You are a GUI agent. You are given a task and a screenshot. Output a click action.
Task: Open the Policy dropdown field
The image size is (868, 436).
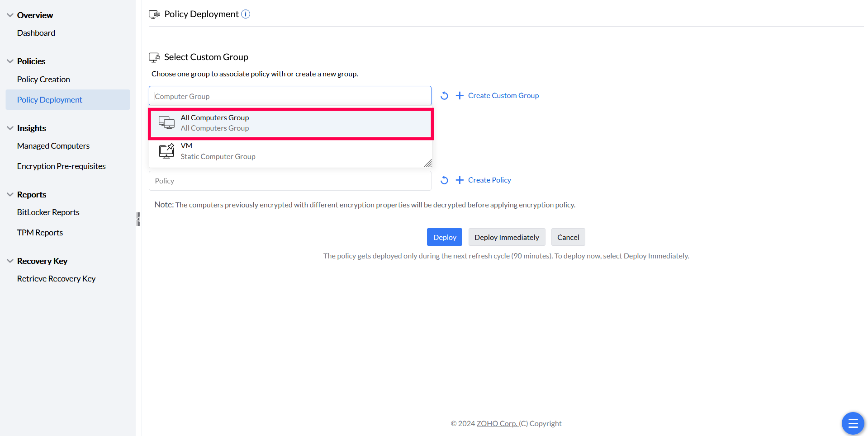[289, 181]
